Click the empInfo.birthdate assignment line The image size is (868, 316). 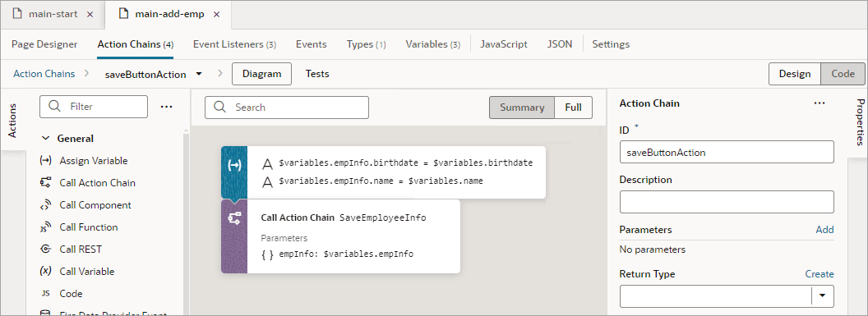point(406,163)
